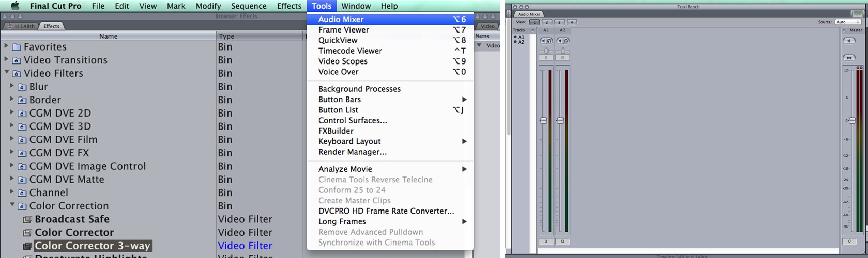Click the Master fader handle
Image resolution: width=868 pixels, height=258 pixels.
click(x=852, y=120)
